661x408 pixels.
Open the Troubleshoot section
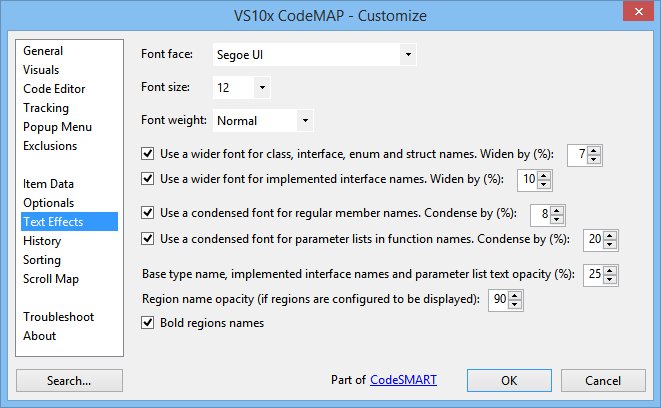click(59, 317)
